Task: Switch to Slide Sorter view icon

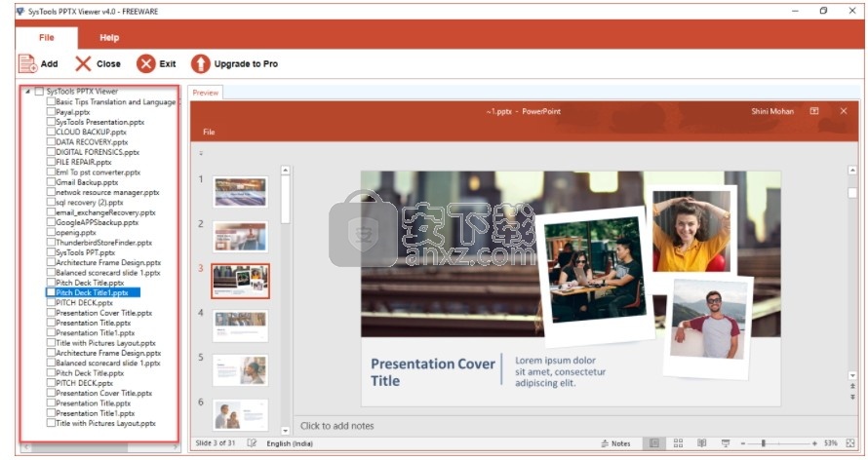Action: pos(678,443)
